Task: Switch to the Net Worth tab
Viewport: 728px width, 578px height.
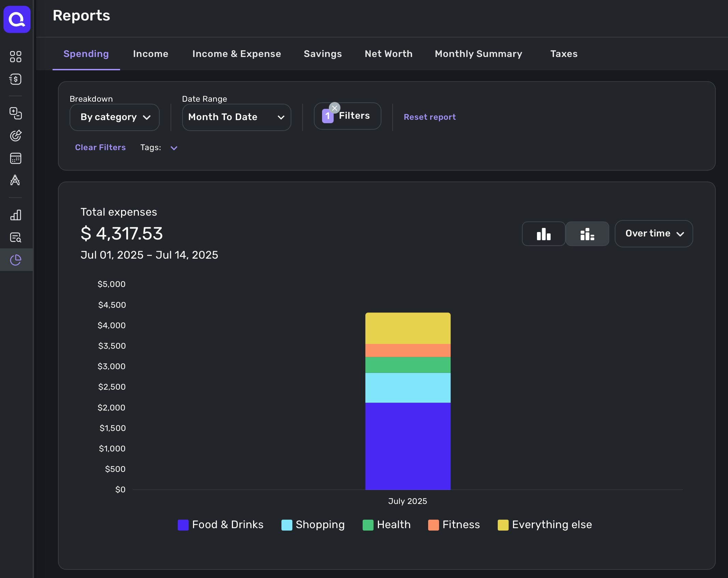Action: tap(389, 54)
